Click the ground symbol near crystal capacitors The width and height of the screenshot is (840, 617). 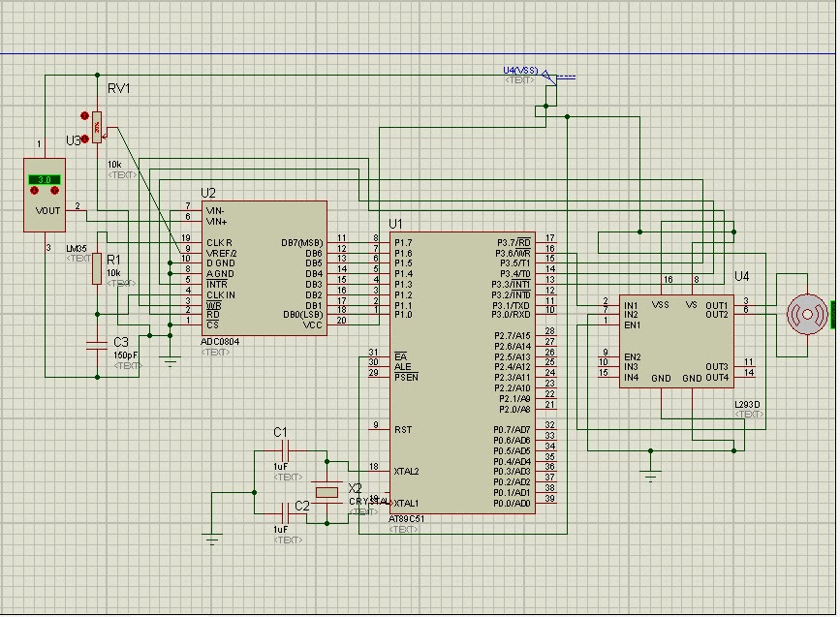click(x=212, y=538)
